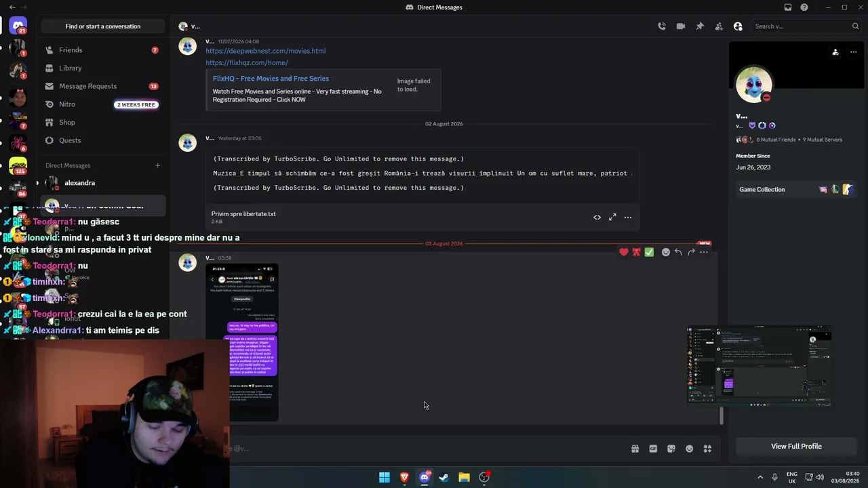This screenshot has height=488, width=868.
Task: Switch the ENG UK input language
Action: [792, 477]
